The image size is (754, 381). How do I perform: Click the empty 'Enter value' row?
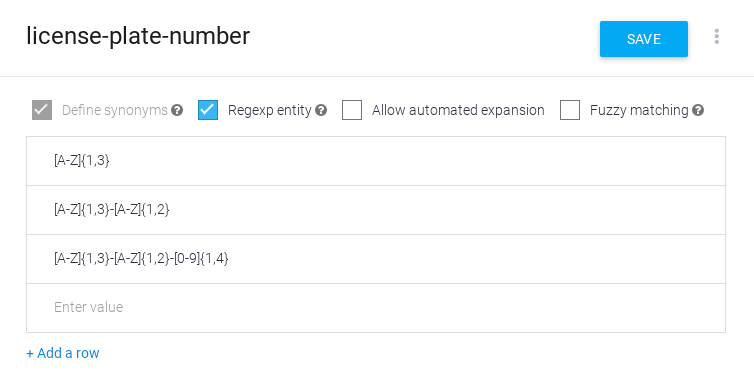point(376,308)
